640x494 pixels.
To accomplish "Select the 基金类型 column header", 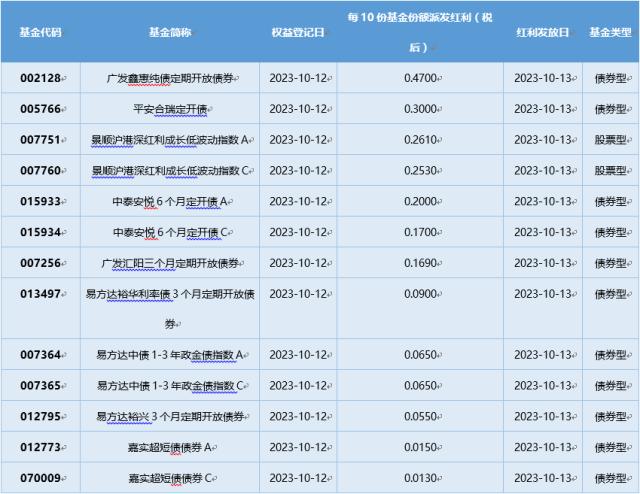I will 610,32.
